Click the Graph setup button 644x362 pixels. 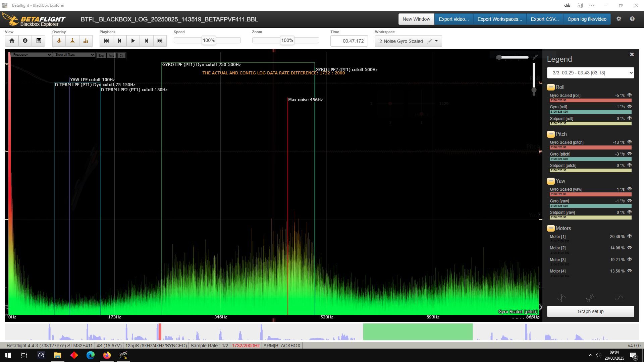pos(590,311)
